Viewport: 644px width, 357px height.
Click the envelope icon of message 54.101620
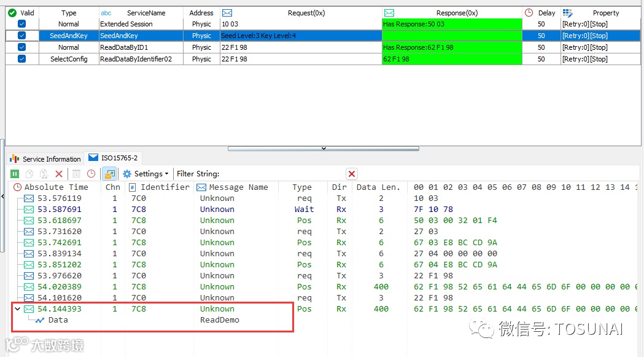pos(29,298)
